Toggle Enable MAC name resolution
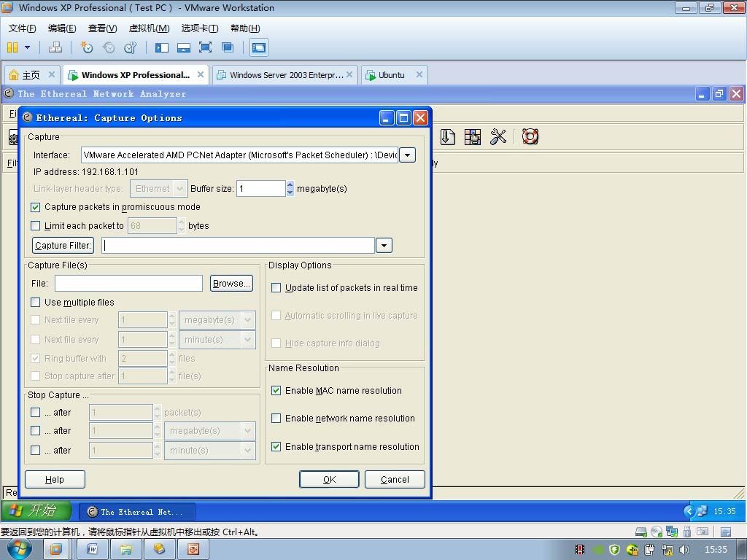This screenshot has height=560, width=747. pyautogui.click(x=276, y=391)
